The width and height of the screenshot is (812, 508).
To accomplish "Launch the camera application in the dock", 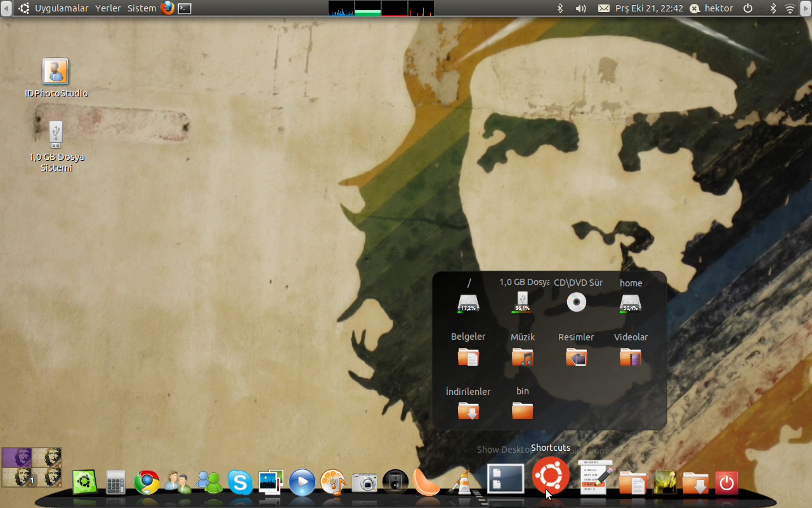I will coord(364,483).
